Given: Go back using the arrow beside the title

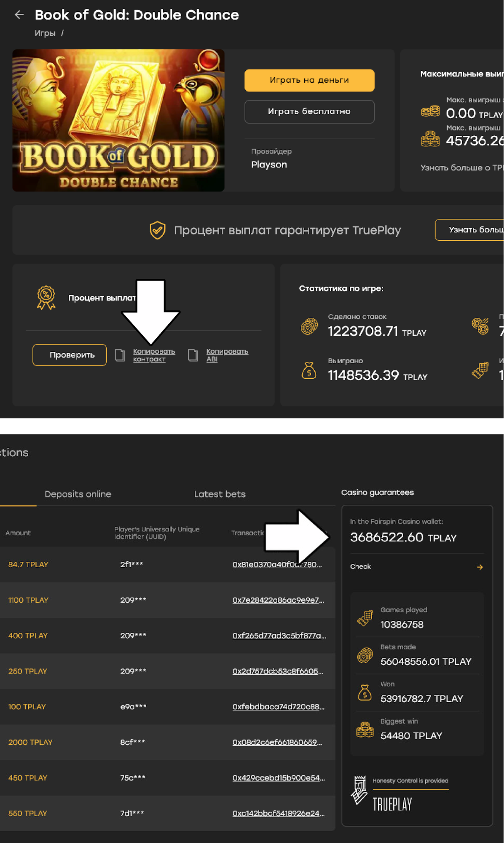Looking at the screenshot, I should [x=19, y=15].
